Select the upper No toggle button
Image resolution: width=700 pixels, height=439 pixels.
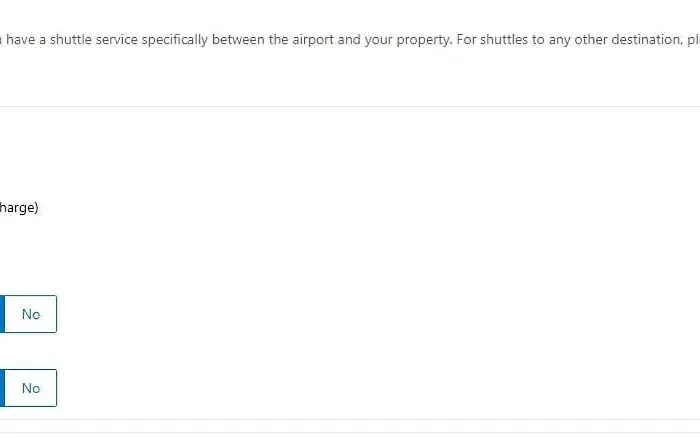31,314
